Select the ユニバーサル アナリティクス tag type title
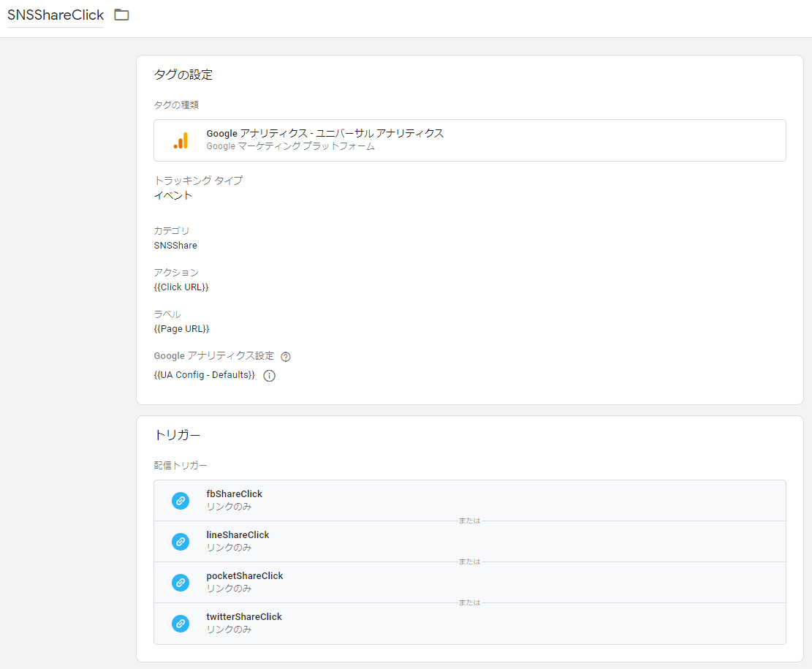 tap(325, 134)
